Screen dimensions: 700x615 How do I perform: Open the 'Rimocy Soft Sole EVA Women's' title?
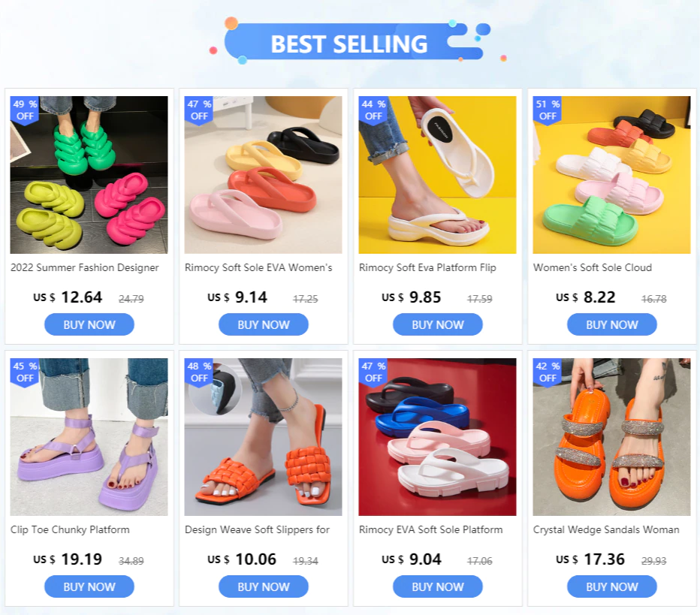(258, 267)
